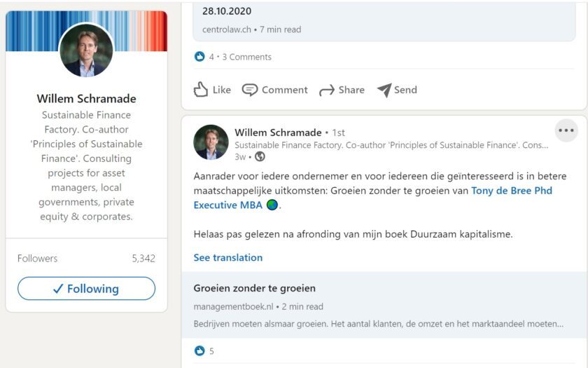
Task: Click reaction icon next to count 5
Action: [199, 350]
